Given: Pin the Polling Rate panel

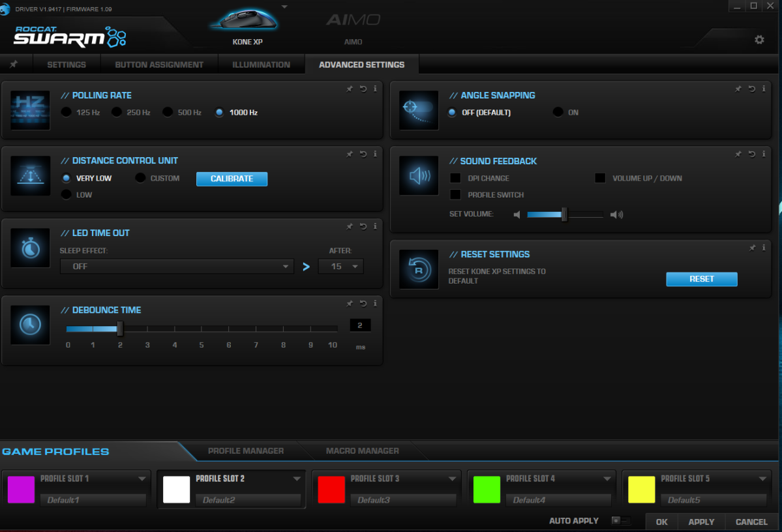Looking at the screenshot, I should 350,89.
